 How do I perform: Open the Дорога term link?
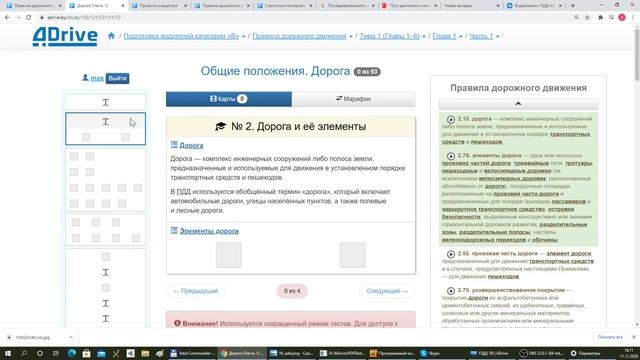(x=191, y=145)
